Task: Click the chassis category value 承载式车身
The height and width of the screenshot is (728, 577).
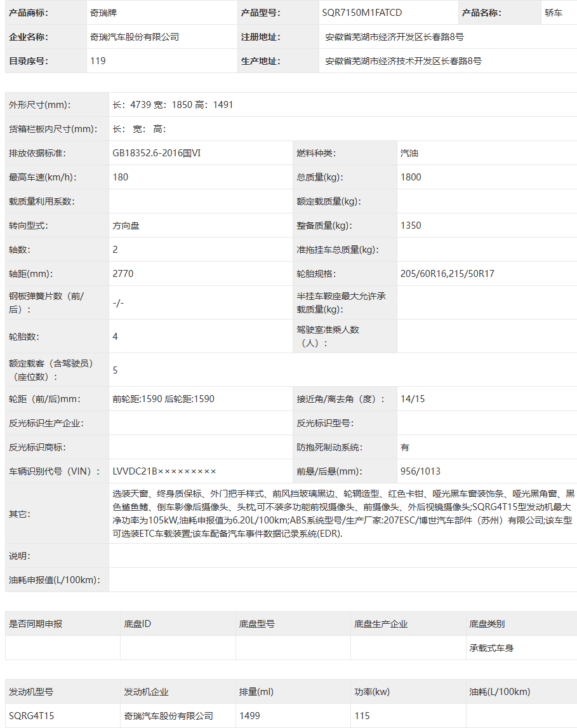Action: click(x=491, y=648)
